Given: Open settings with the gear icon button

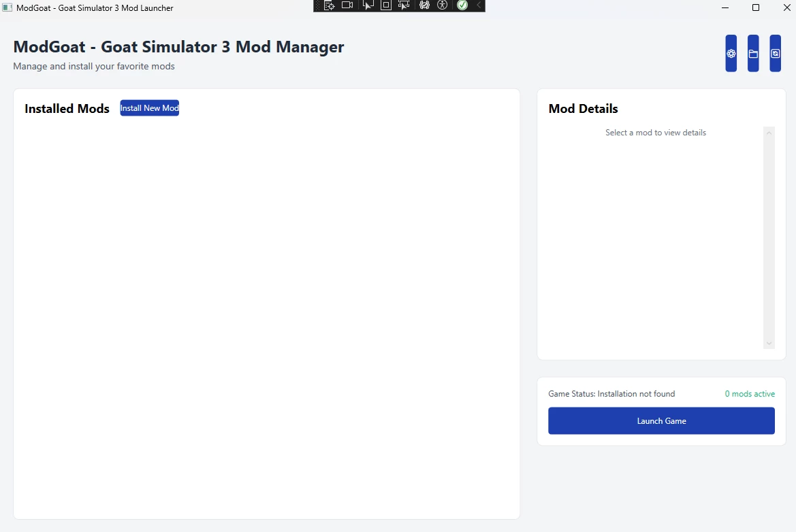Looking at the screenshot, I should tap(731, 53).
